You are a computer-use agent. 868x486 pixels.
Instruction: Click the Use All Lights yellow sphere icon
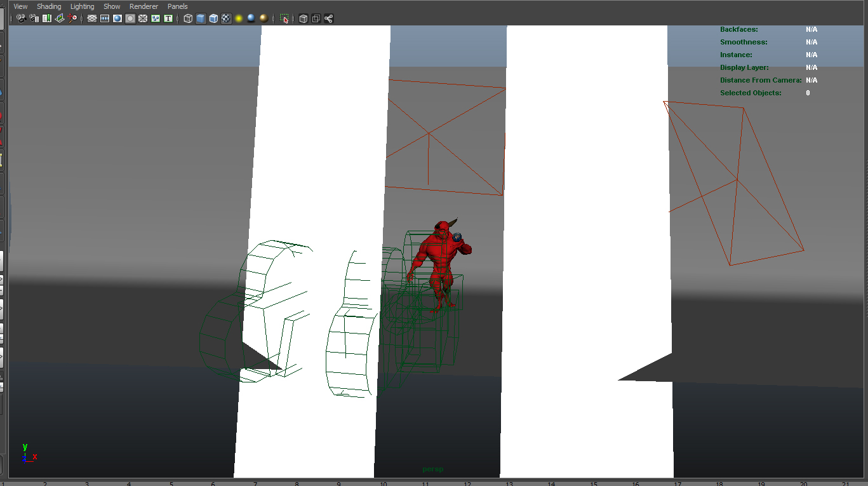click(239, 18)
